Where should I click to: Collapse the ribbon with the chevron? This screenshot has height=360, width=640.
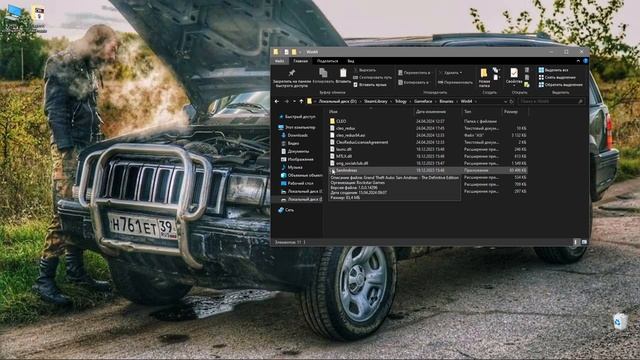(578, 61)
